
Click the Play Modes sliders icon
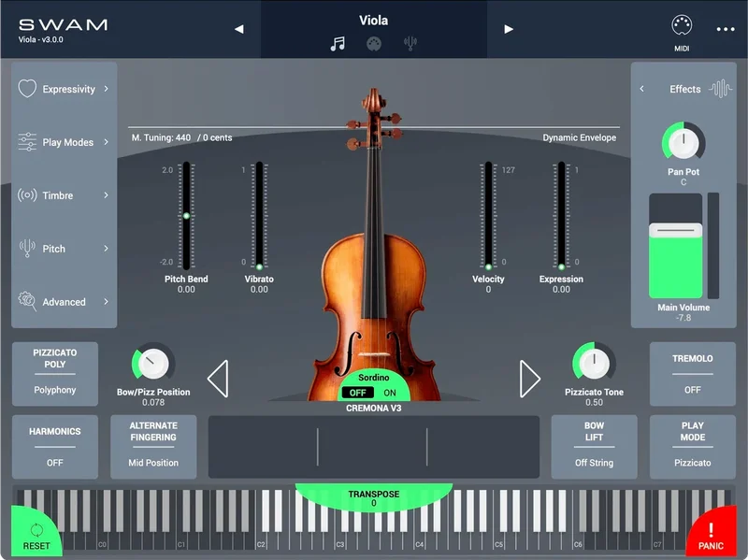pos(27,142)
